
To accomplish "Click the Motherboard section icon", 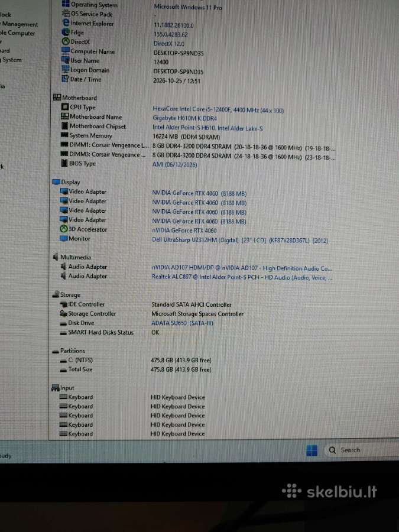I will point(57,98).
